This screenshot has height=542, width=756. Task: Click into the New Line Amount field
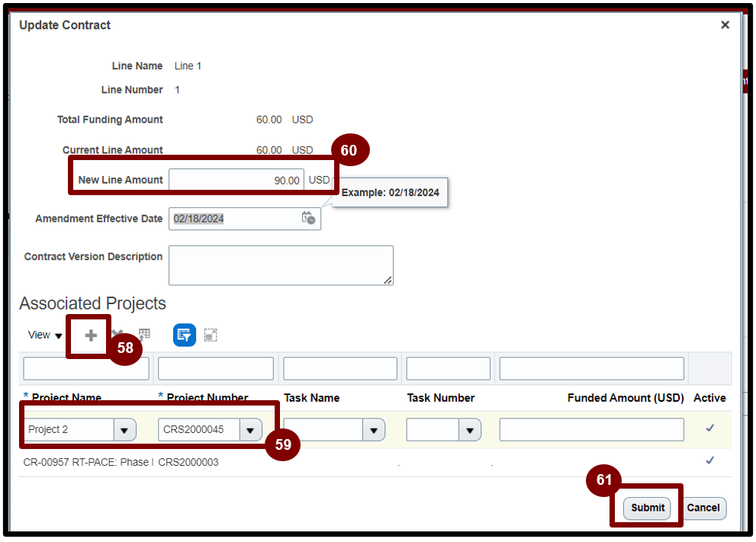[236, 180]
